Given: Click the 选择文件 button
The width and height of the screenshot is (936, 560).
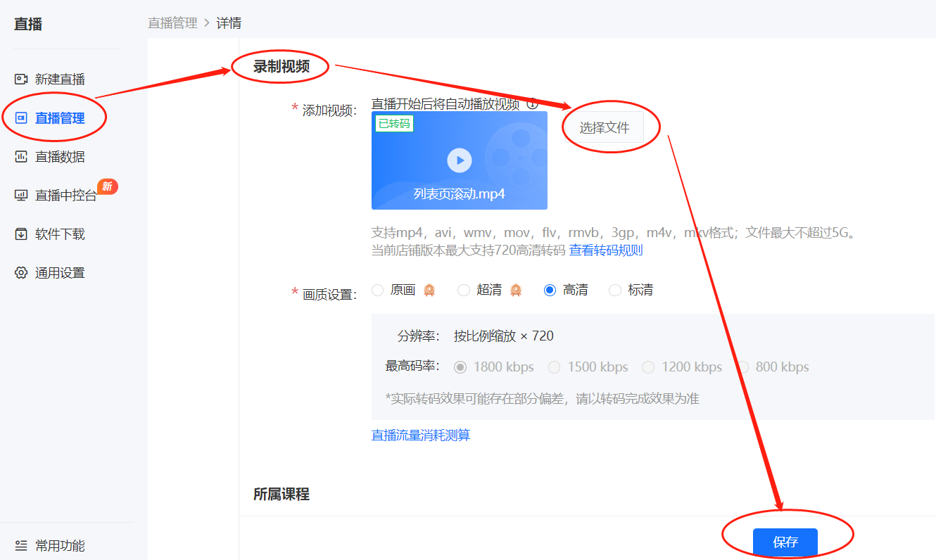Looking at the screenshot, I should click(605, 127).
